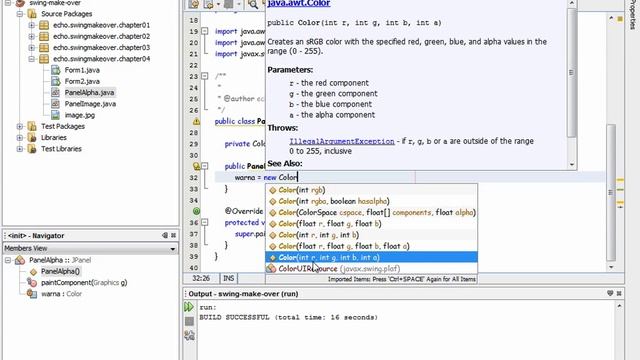Image resolution: width=640 pixels, height=360 pixels.
Task: Click the warna field icon in Navigator
Action: click(32, 294)
